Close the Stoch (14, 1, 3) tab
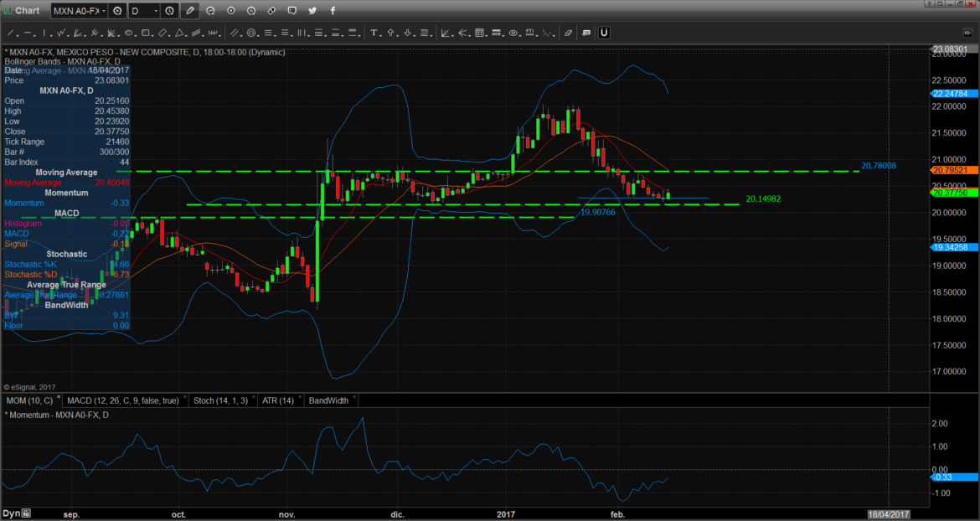Screen dimensions: 980x521 [253, 397]
